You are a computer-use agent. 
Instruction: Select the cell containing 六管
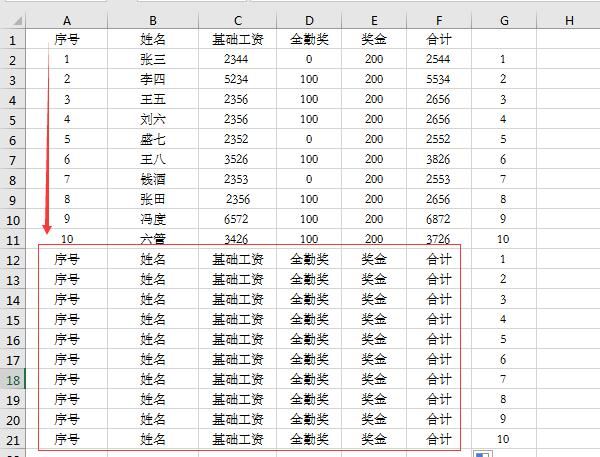coord(153,239)
